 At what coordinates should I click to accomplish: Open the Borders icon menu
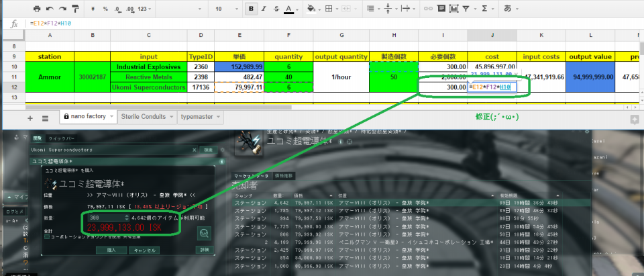[329, 9]
